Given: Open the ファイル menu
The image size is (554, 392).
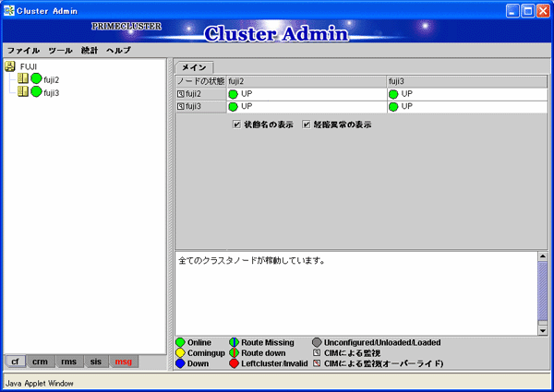Looking at the screenshot, I should pyautogui.click(x=23, y=51).
